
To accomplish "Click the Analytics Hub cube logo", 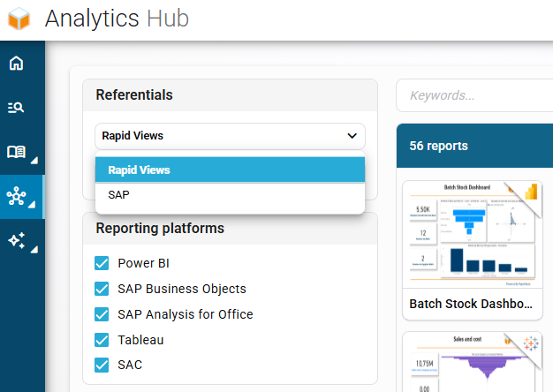I will coord(19,19).
